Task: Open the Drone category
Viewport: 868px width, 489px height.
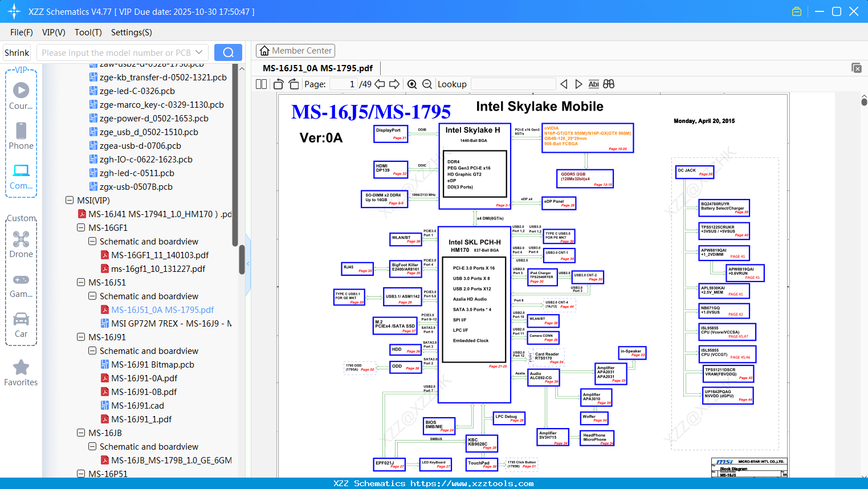Action: pyautogui.click(x=21, y=244)
